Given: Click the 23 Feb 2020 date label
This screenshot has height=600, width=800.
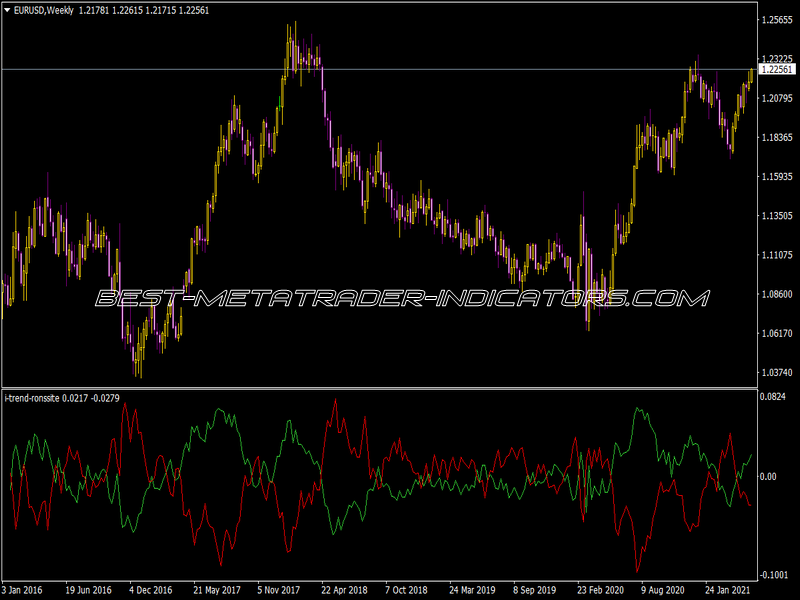Looking at the screenshot, I should click(601, 590).
